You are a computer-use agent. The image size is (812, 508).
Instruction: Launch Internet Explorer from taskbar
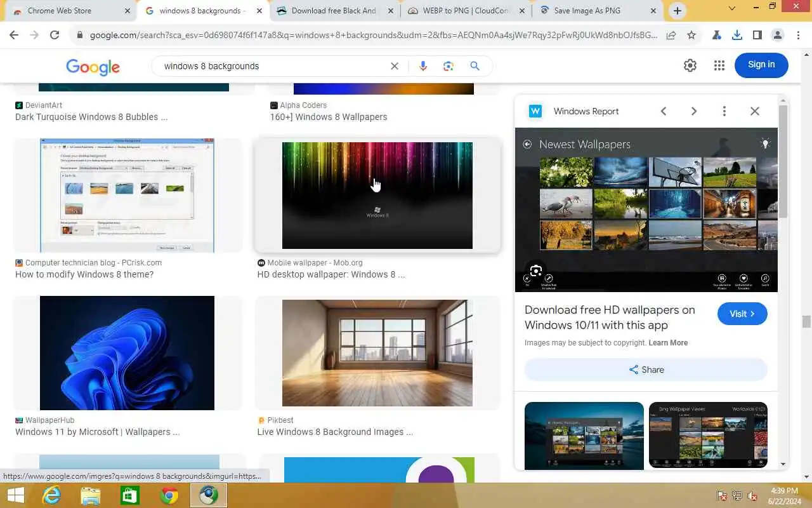pyautogui.click(x=51, y=495)
